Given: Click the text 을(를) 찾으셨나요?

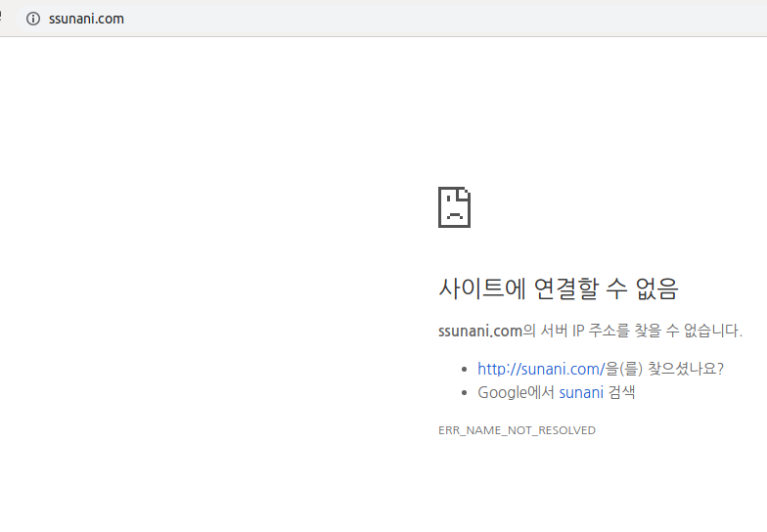Looking at the screenshot, I should click(664, 369).
